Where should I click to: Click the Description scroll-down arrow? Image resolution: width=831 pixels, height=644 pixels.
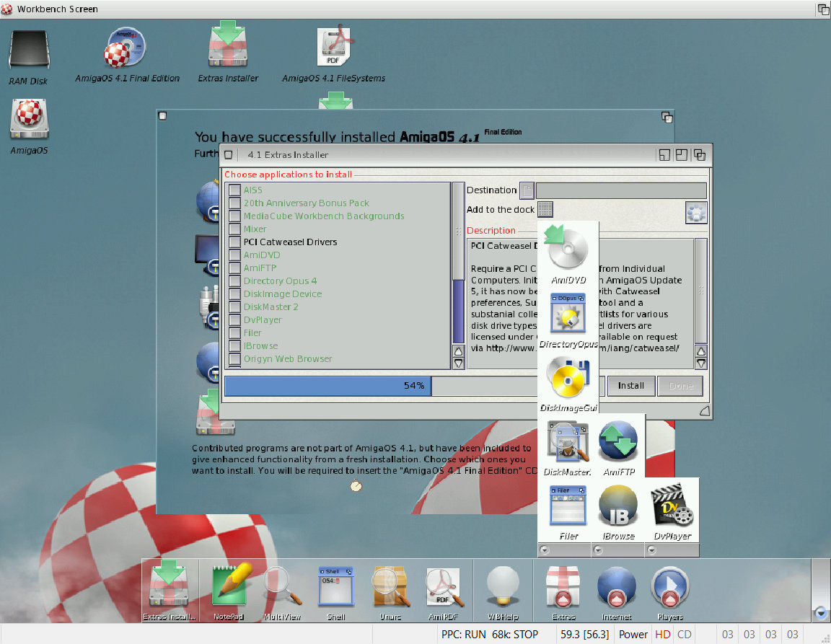[700, 363]
